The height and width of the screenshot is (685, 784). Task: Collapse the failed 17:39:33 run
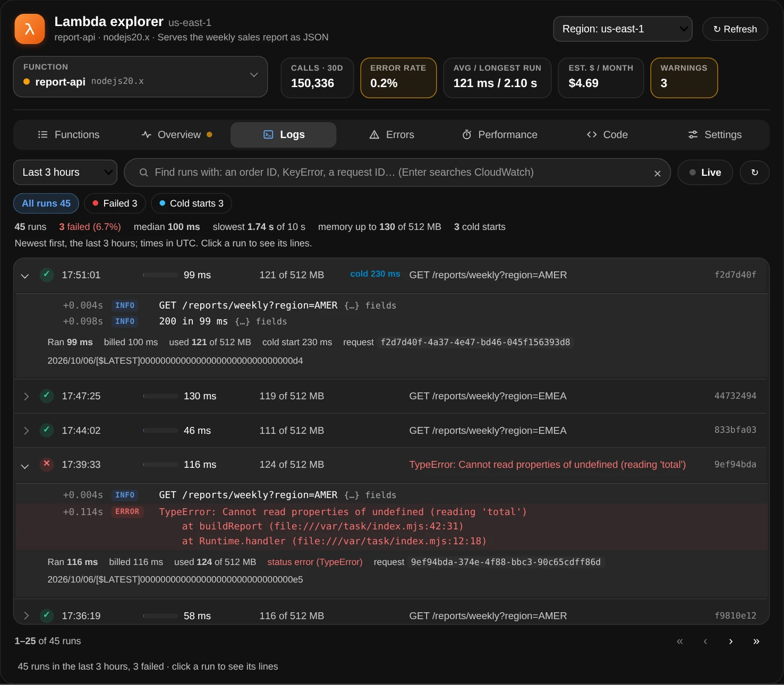coord(25,466)
